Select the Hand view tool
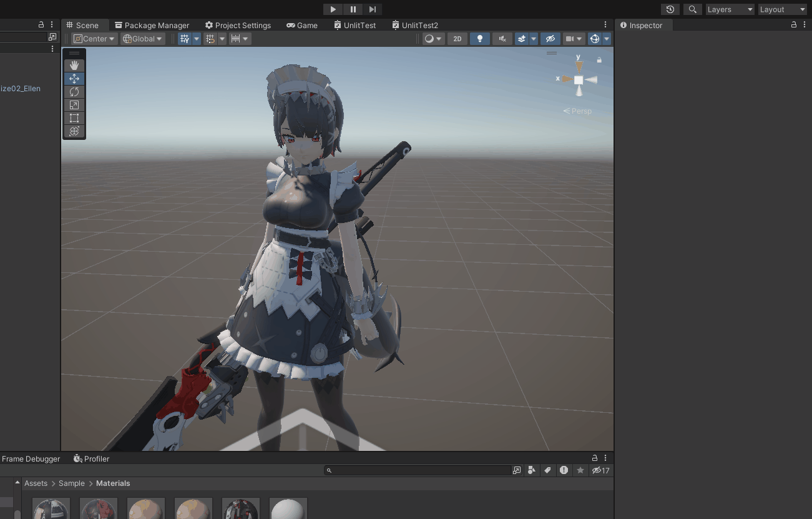This screenshot has width=812, height=519. tap(74, 66)
